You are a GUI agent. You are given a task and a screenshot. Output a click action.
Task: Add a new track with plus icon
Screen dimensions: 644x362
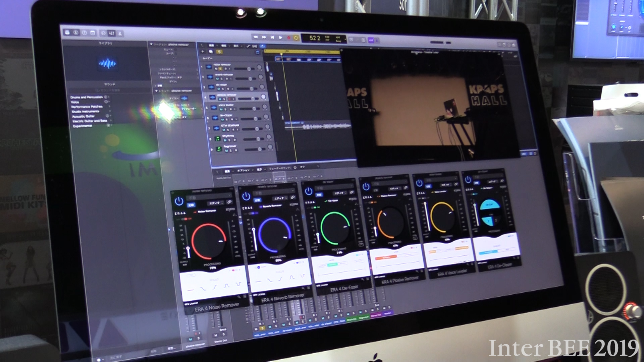[x=203, y=52]
